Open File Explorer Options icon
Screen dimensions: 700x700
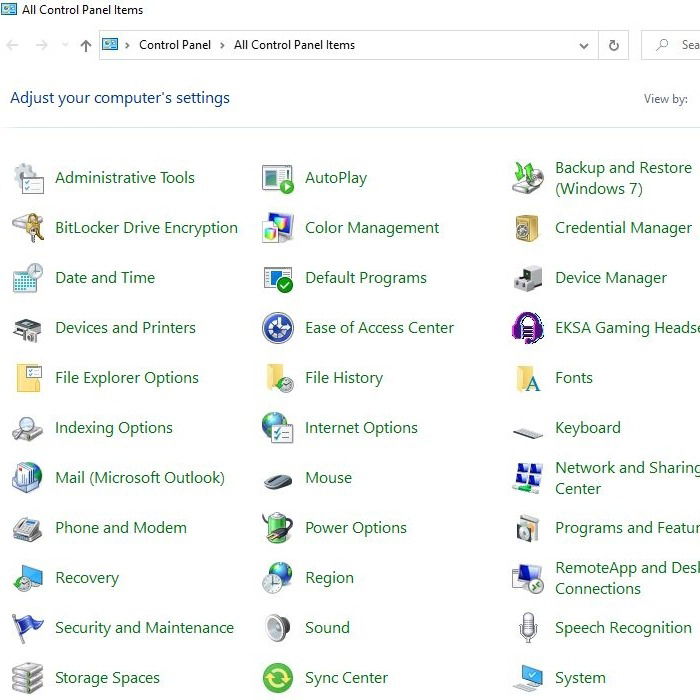(29, 378)
